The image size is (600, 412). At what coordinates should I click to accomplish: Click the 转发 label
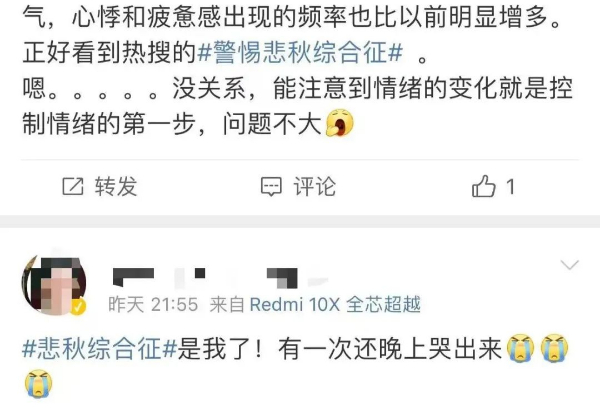(x=116, y=187)
